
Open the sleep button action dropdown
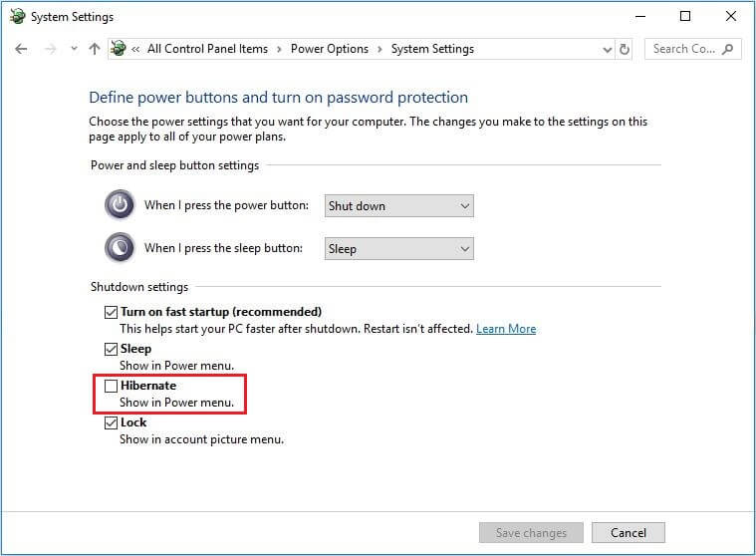click(x=398, y=249)
